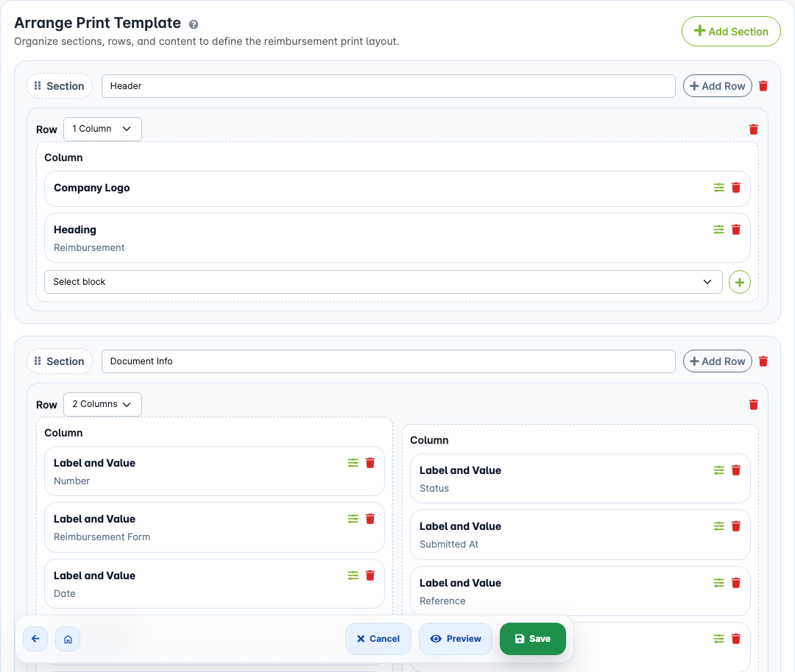Configure the Status label block
This screenshot has width=795, height=672.
pos(719,470)
